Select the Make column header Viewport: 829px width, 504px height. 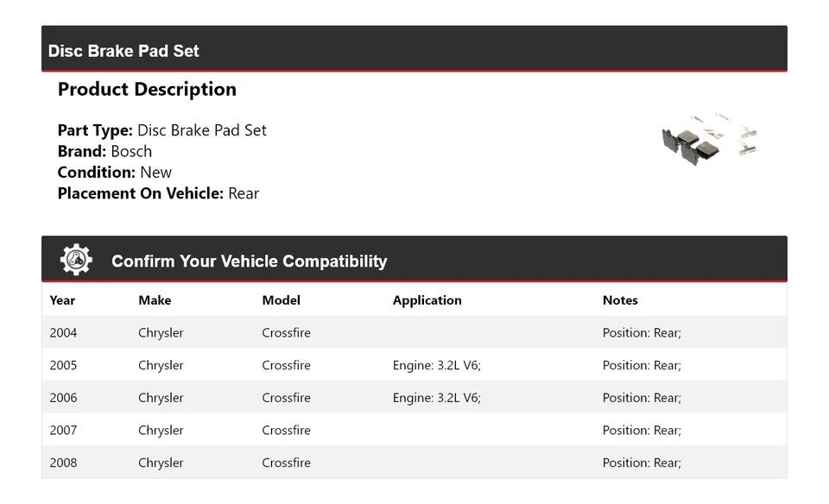coord(155,300)
